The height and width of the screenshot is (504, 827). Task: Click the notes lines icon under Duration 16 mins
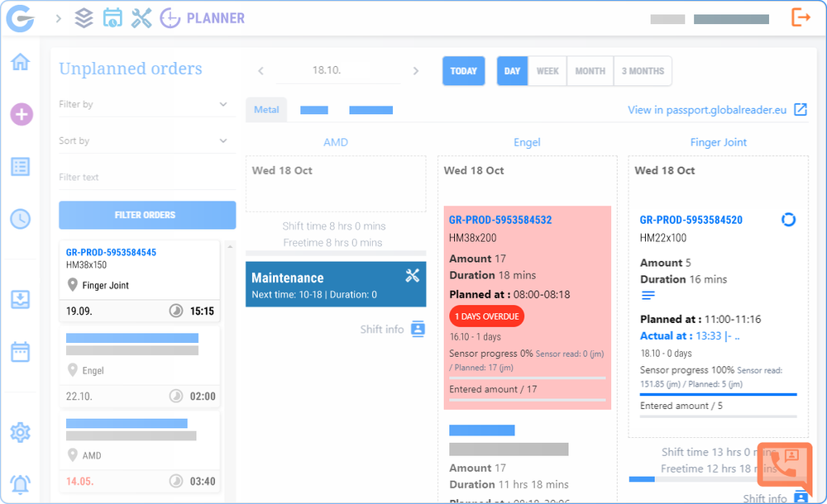point(648,296)
